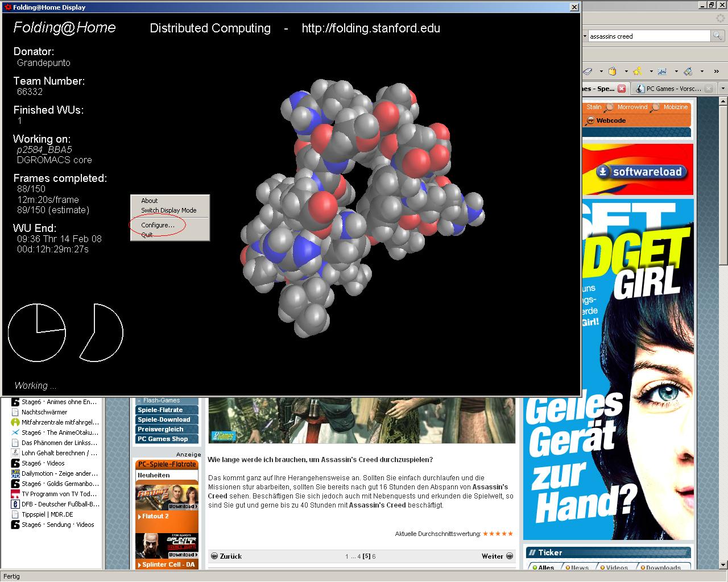
Task: Open DFB - Deutscher Fußball-B... bookmark
Action: pyautogui.click(x=55, y=504)
